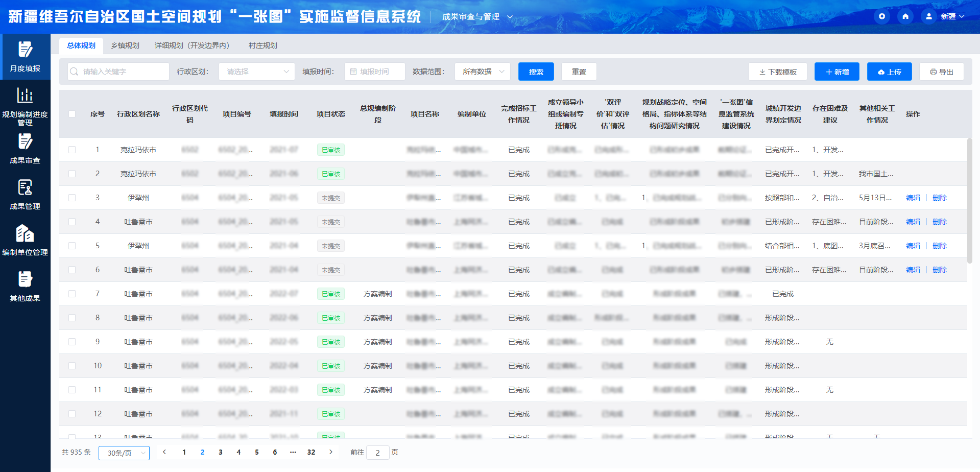This screenshot has width=980, height=472.
Task: Switch to the 村庄规划 tab
Action: [263, 45]
